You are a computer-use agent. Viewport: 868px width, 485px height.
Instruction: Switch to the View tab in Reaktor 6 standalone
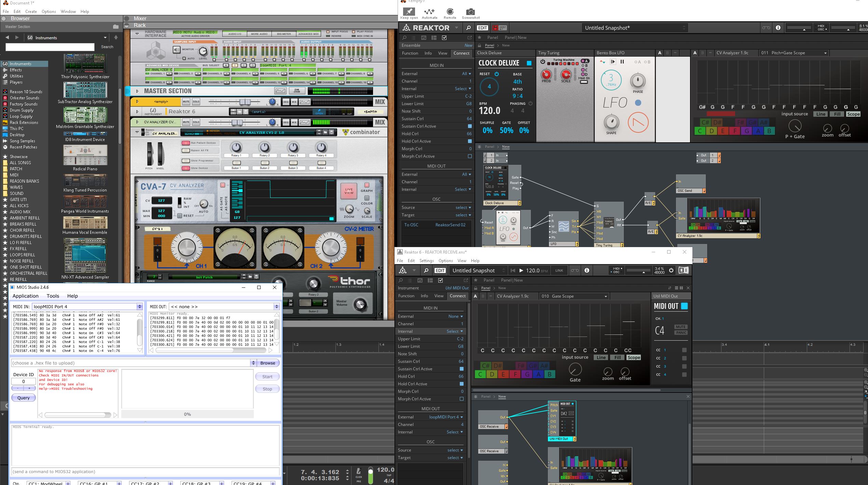click(x=439, y=296)
